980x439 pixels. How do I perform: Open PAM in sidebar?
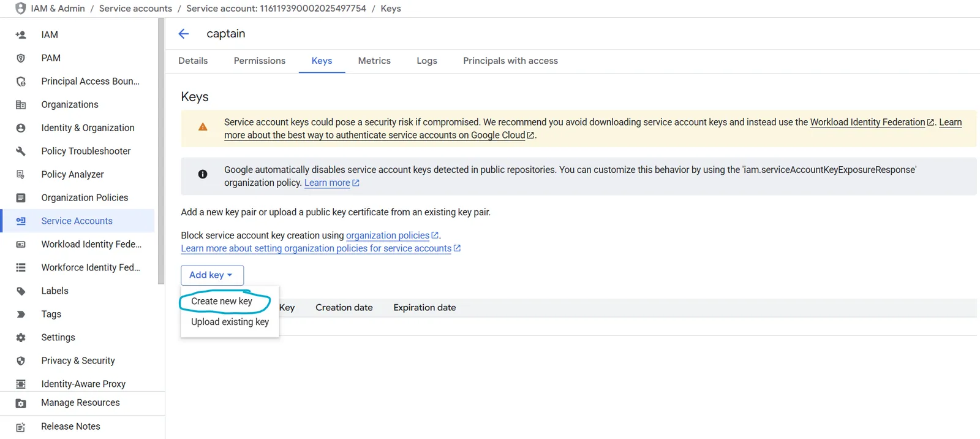[x=78, y=58]
